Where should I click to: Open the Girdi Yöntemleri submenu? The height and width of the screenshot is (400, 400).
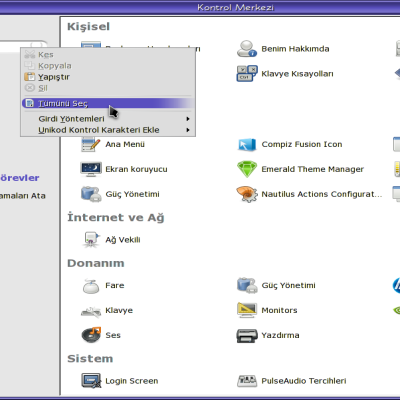(x=108, y=119)
